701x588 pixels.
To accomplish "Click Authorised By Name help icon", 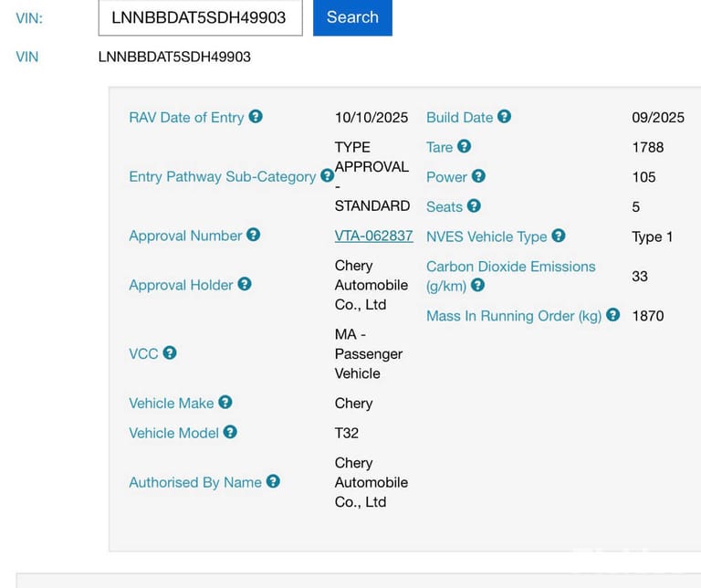I will coord(273,481).
